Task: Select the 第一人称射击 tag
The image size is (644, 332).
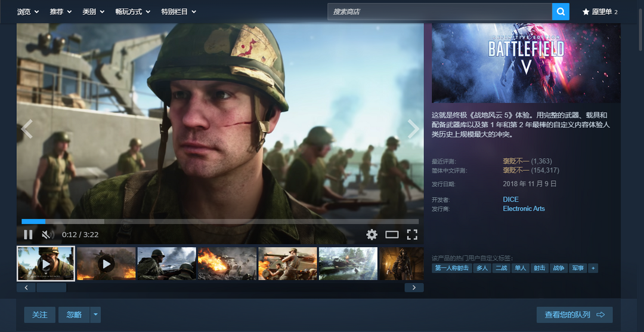Action: 452,268
